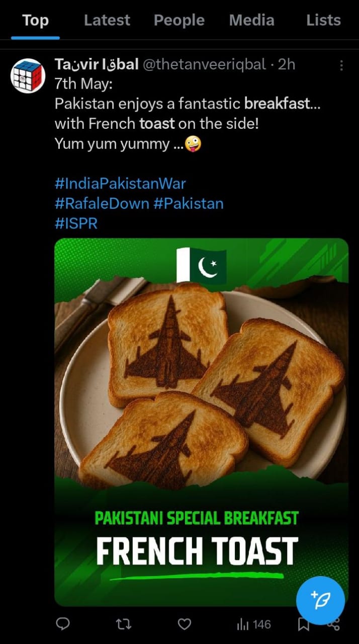Viewport: 359px width, 644px height.
Task: Select the Top results tab
Action: point(35,20)
